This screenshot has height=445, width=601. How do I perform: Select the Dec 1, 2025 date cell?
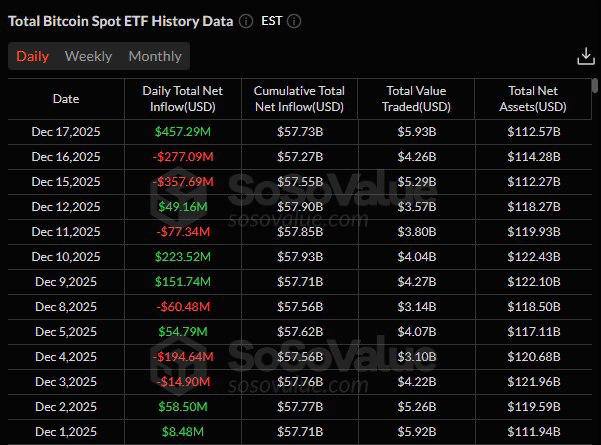(x=66, y=431)
